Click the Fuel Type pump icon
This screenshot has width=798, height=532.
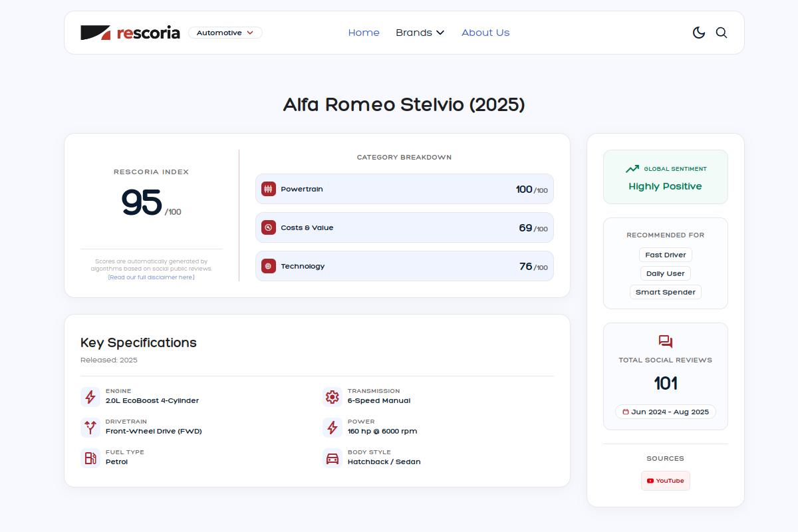(x=90, y=458)
